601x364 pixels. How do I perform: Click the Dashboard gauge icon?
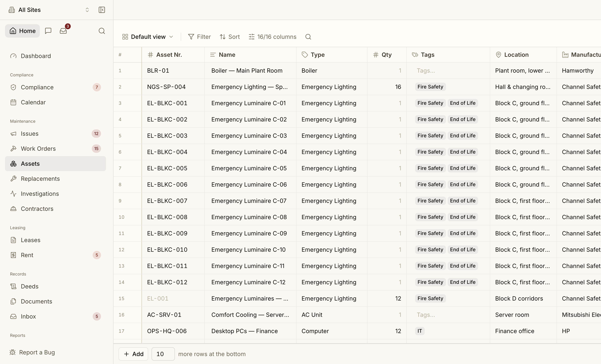[x=13, y=56]
